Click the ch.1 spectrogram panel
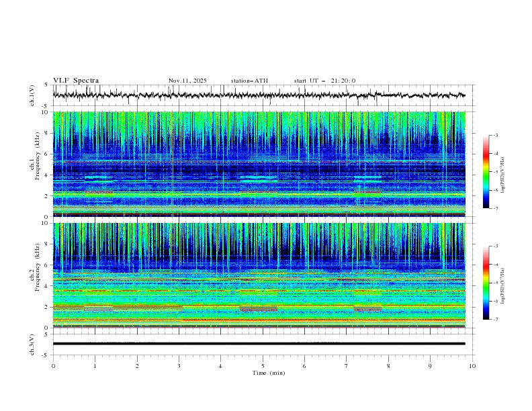 click(259, 164)
